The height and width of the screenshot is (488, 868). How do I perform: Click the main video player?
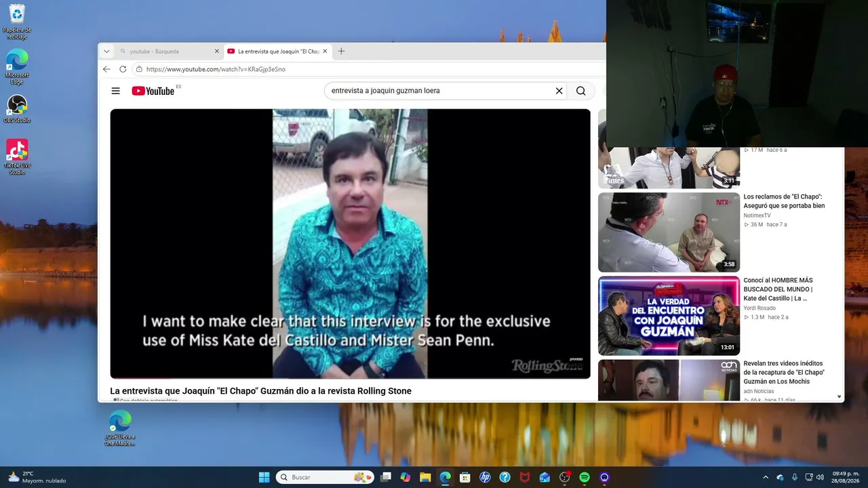(x=350, y=243)
